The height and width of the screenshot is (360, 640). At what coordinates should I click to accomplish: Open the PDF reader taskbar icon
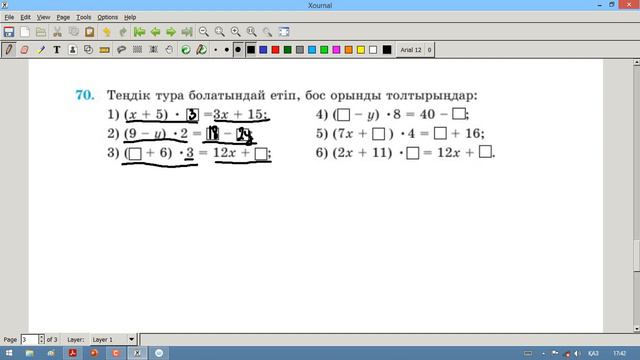73,353
